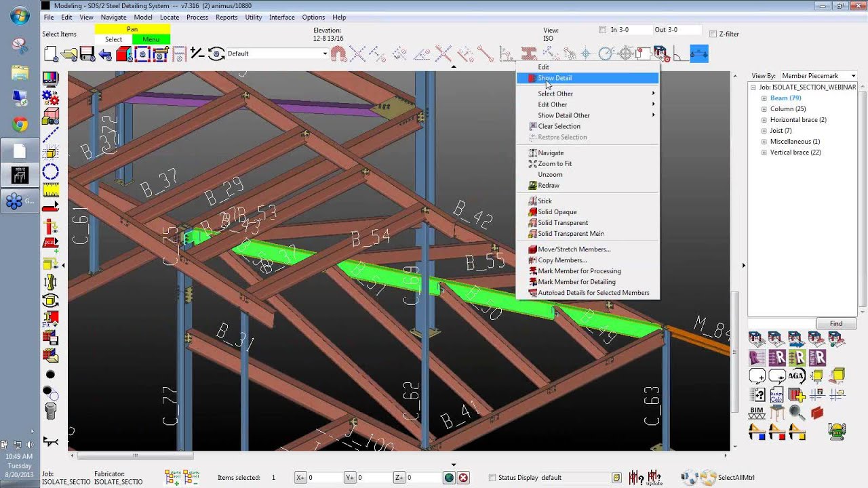Click the red X icon in status bar
868x488 pixels.
point(463,478)
